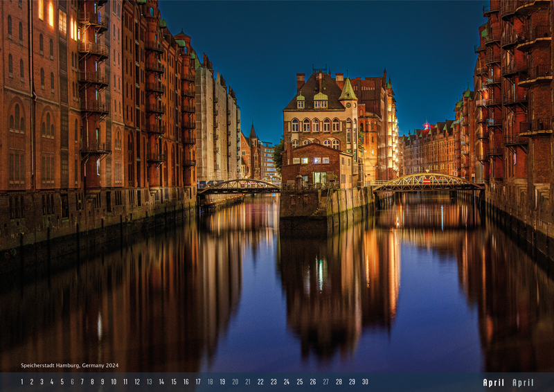This screenshot has width=554, height=392.
Task: Click the bright white April label
Action: pos(494,382)
